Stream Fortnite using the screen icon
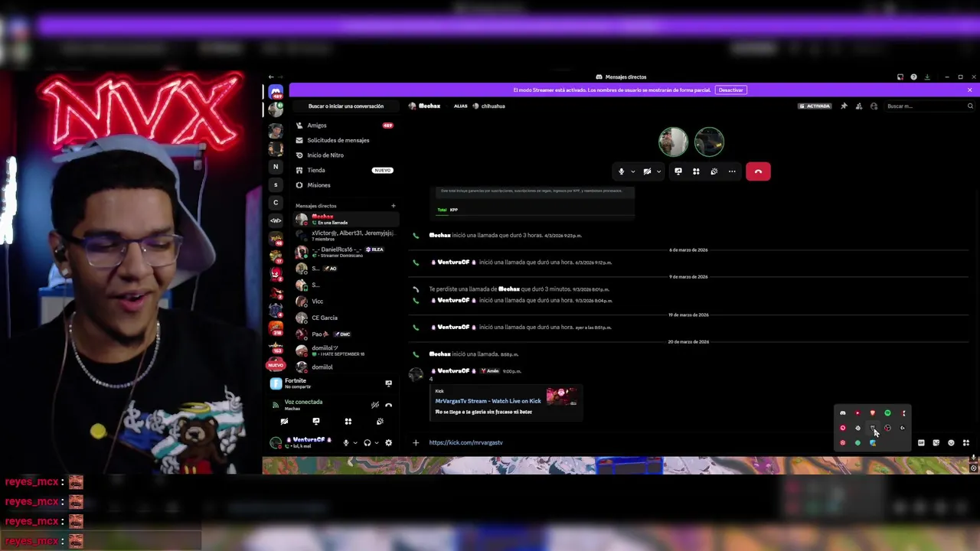This screenshot has height=551, width=980. 388,383
